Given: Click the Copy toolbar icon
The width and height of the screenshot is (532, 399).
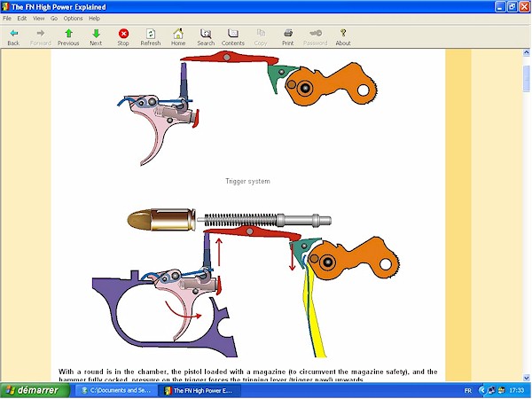Looking at the screenshot, I should [x=261, y=37].
